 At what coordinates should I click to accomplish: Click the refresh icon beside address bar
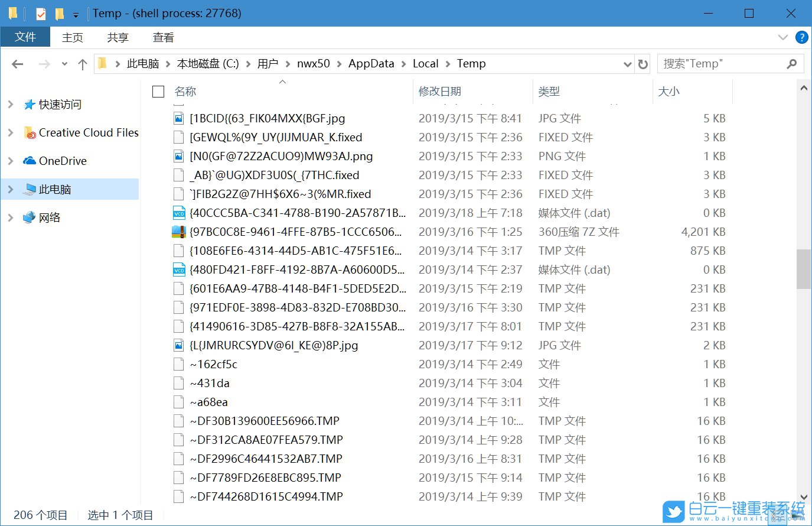point(643,63)
